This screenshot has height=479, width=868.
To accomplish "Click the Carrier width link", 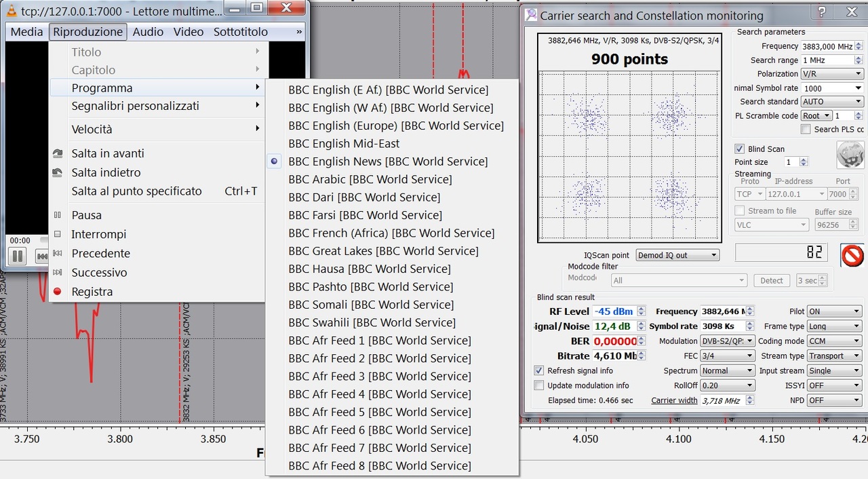I will coord(674,400).
